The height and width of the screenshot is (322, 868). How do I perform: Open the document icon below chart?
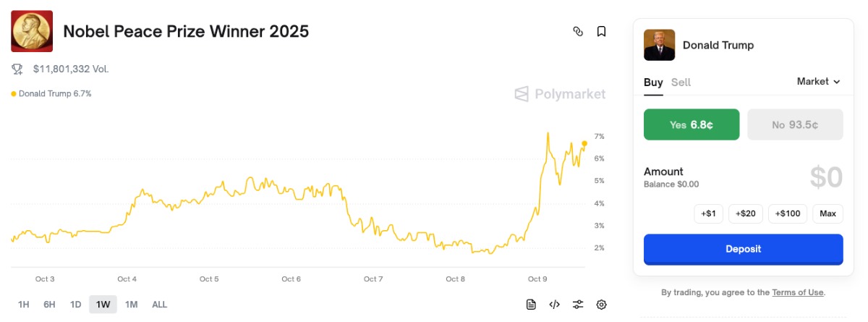click(x=531, y=305)
